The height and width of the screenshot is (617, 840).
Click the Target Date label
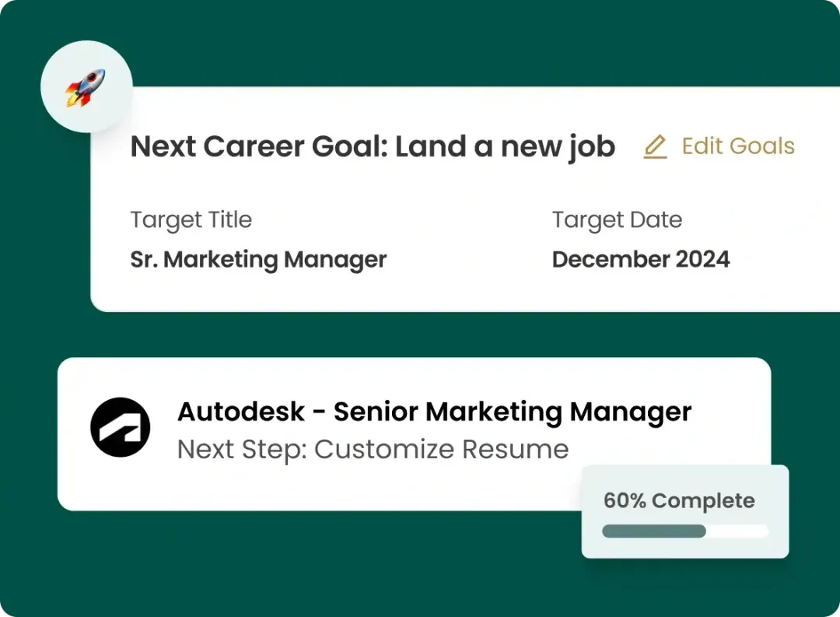tap(617, 220)
